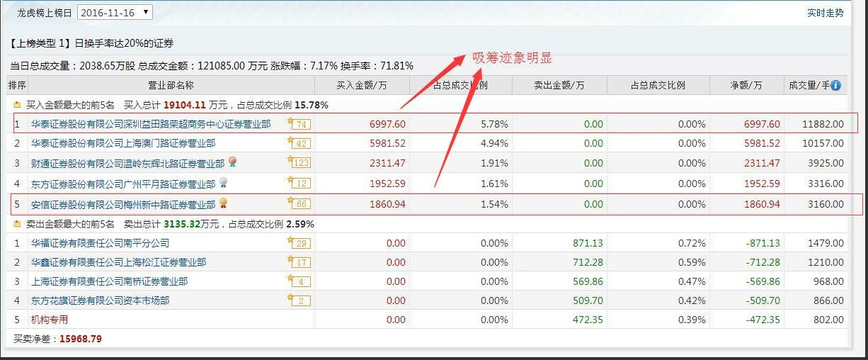The image size is (868, 360).
Task: Click the 买入金额/万 column header
Action: coord(362,86)
